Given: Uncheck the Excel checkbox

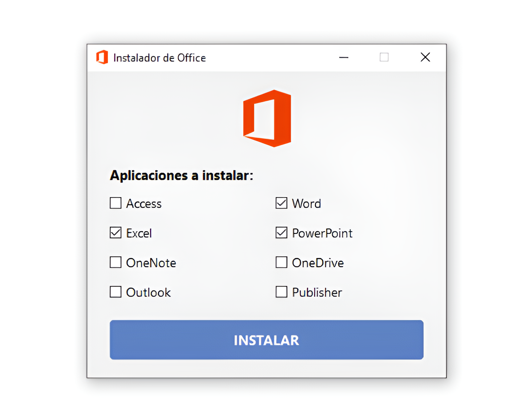Looking at the screenshot, I should click(115, 233).
